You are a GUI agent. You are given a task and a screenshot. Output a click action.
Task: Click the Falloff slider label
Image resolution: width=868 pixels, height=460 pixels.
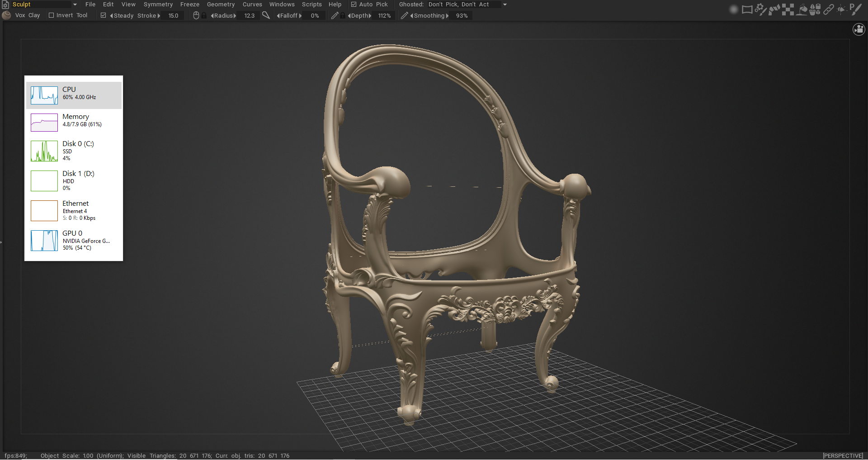point(289,16)
